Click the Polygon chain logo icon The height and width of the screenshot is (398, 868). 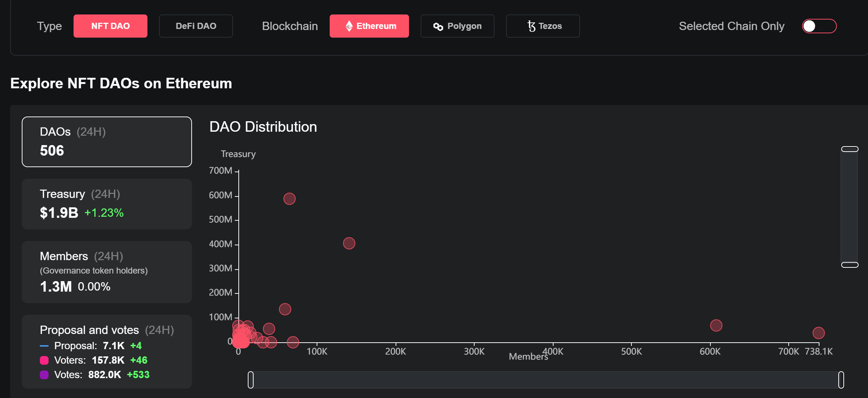tap(438, 26)
